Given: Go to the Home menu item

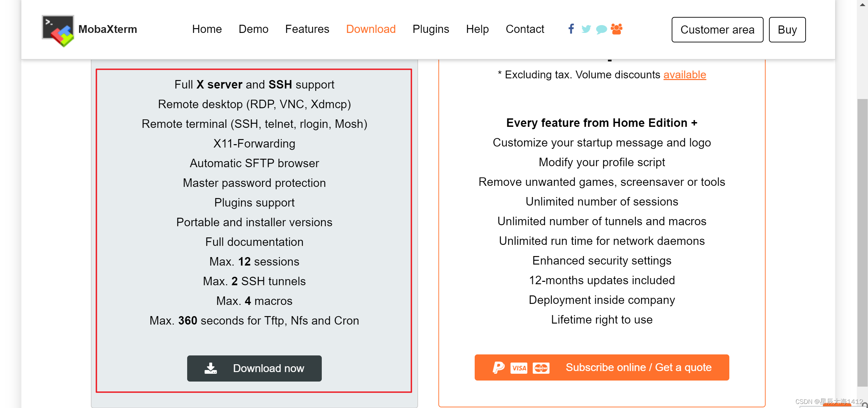Looking at the screenshot, I should tap(207, 29).
